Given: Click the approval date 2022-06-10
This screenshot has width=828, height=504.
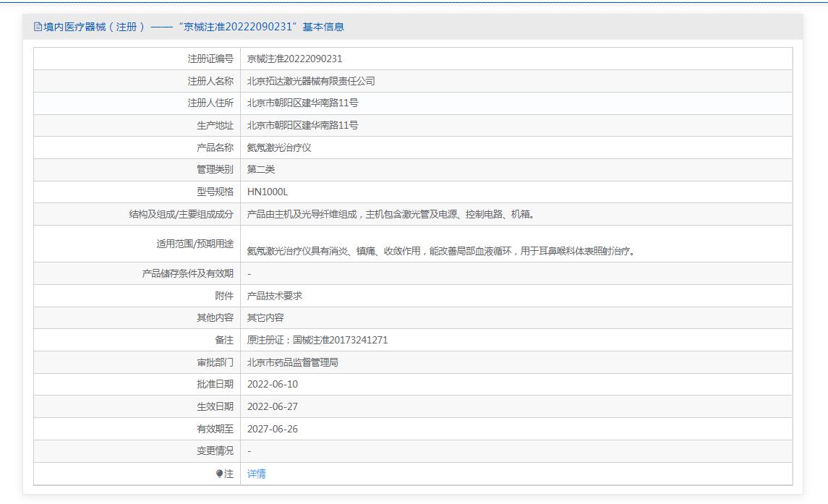Looking at the screenshot, I should [273, 384].
